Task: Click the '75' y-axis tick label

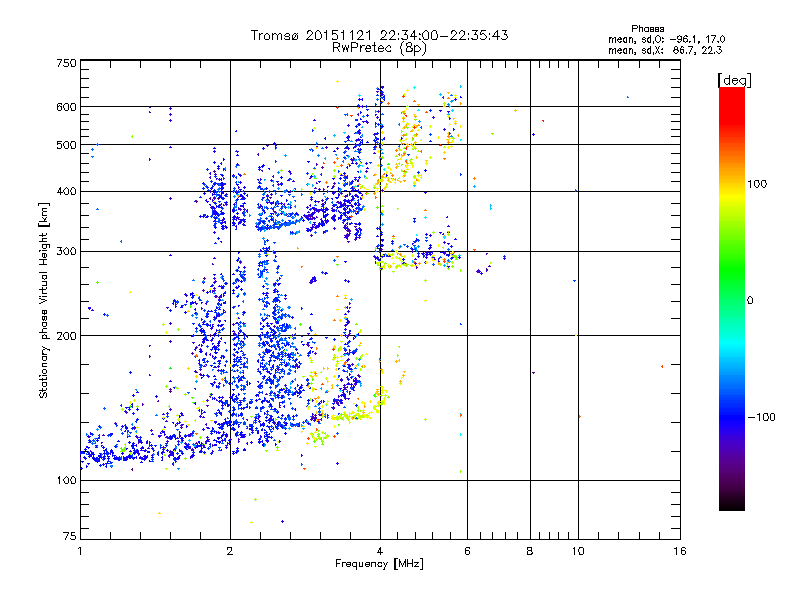Action: coord(70,536)
